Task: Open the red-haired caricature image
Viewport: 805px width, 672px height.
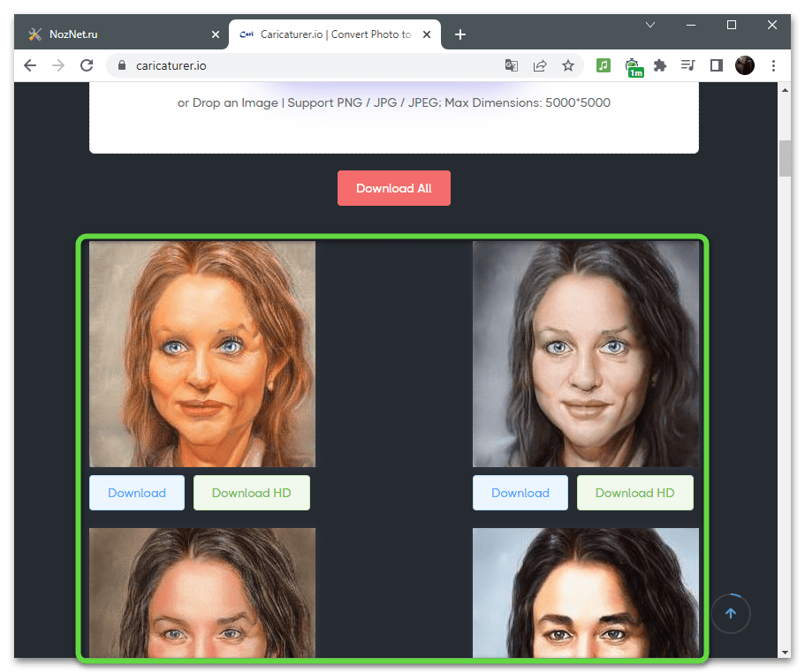Action: [x=202, y=354]
